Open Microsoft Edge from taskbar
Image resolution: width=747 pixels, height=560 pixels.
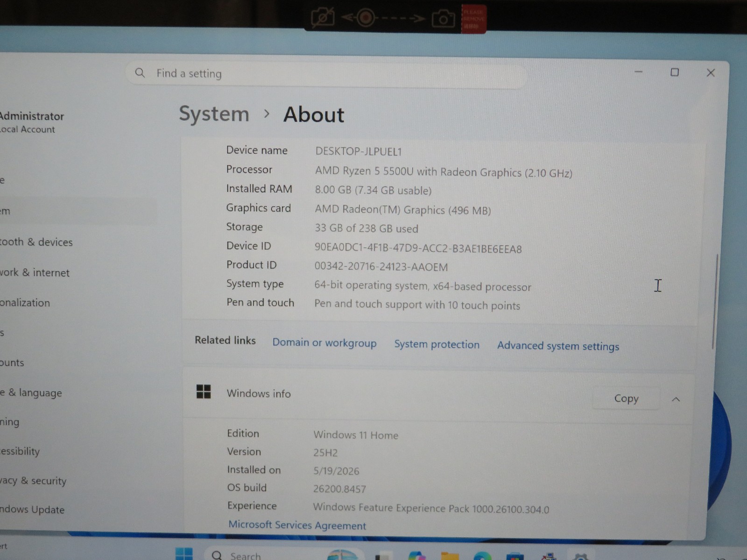tap(482, 556)
